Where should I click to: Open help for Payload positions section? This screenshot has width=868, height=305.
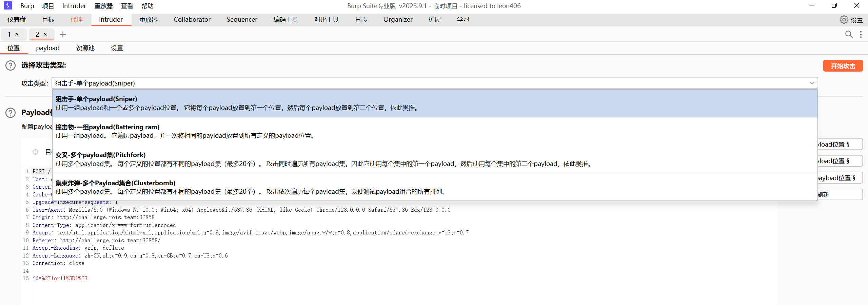tap(11, 113)
